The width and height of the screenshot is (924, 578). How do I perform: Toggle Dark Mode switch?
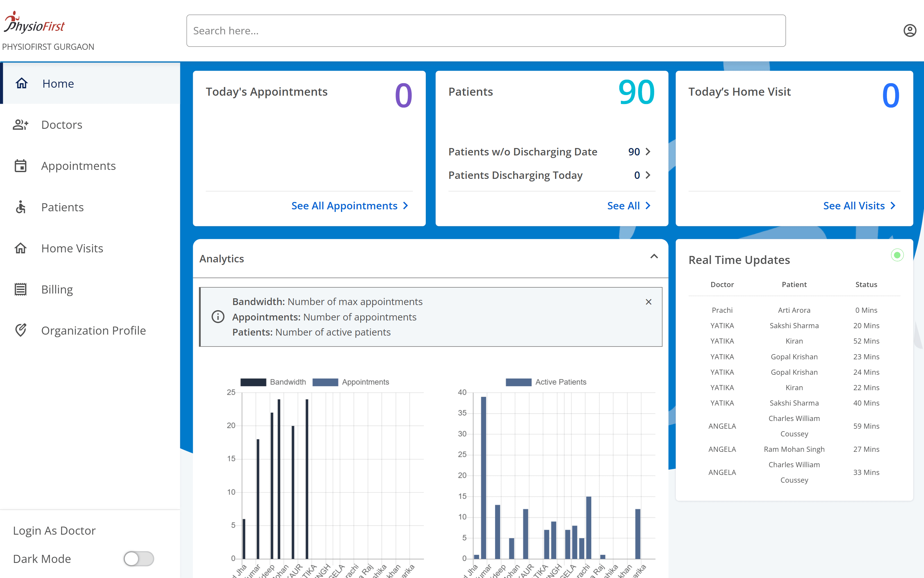(x=139, y=558)
